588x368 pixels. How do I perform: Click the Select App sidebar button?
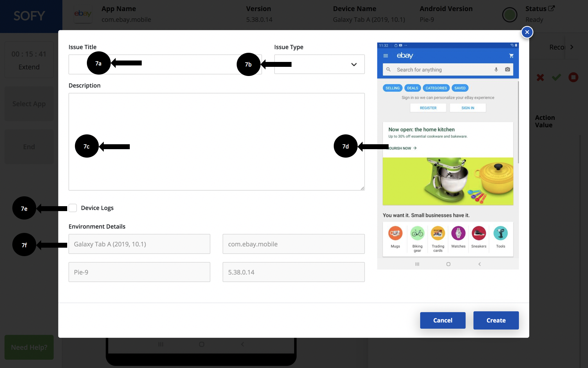click(29, 104)
